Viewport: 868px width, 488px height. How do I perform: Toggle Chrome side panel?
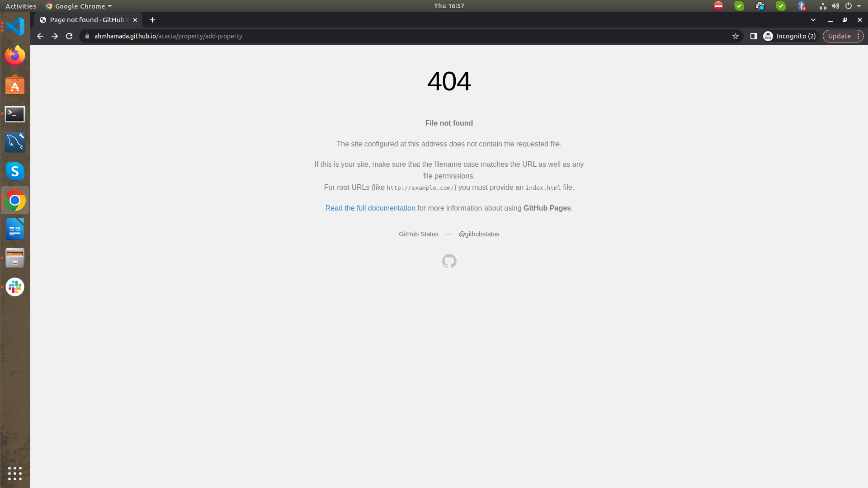[754, 36]
